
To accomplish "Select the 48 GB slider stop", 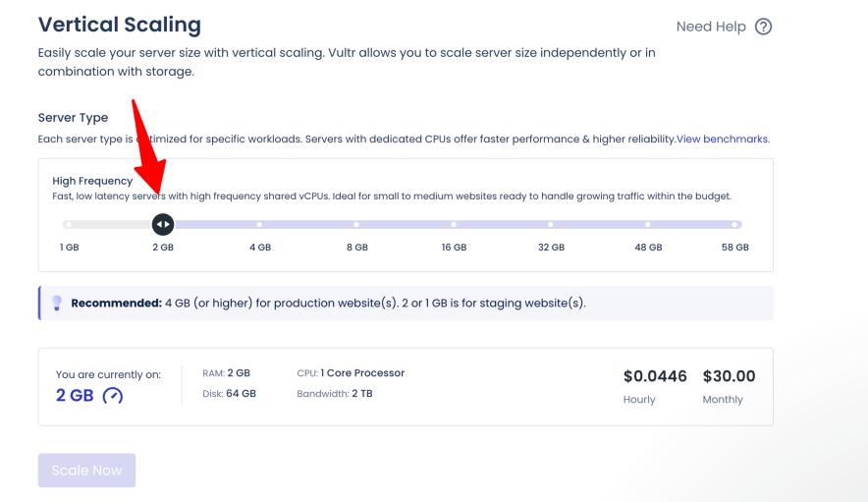I will click(648, 224).
